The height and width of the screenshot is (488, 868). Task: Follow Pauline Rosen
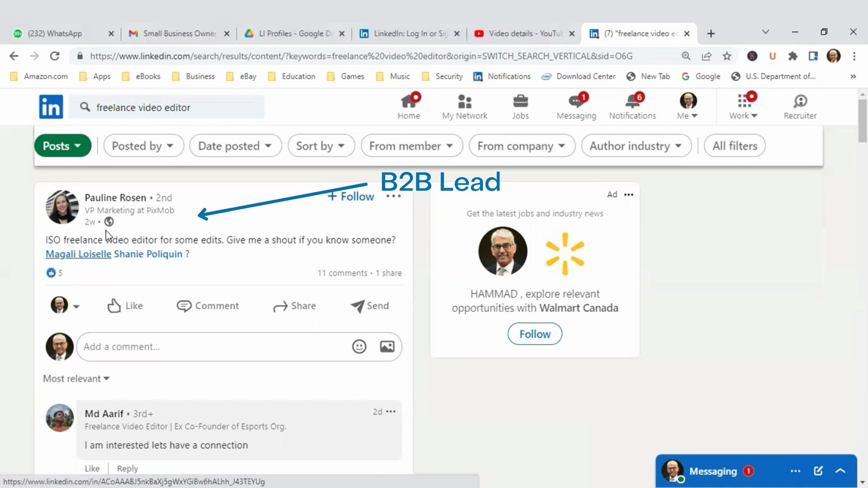351,196
